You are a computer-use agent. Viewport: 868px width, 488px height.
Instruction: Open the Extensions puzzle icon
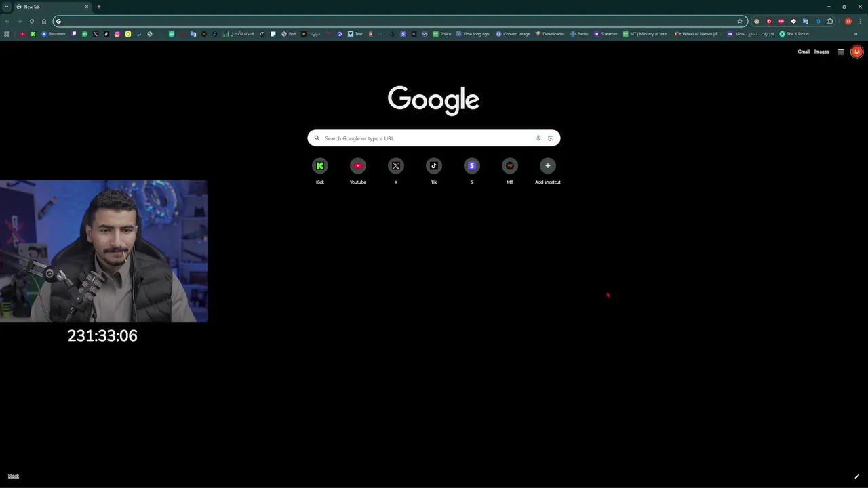coord(830,21)
